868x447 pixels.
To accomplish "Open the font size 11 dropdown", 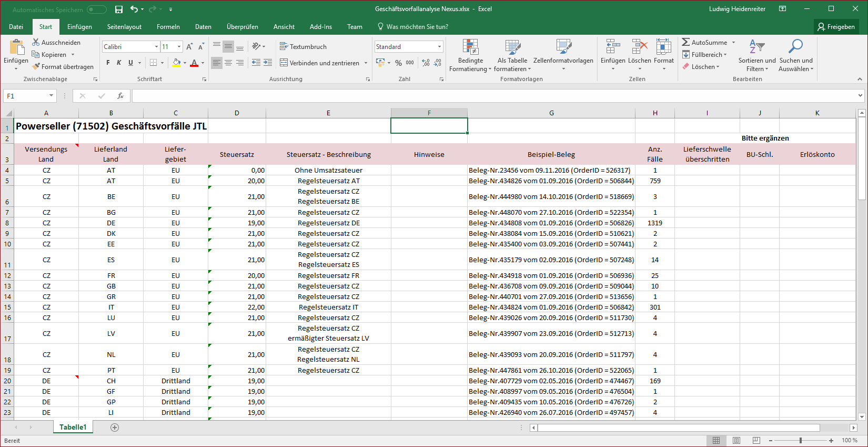I will [179, 47].
